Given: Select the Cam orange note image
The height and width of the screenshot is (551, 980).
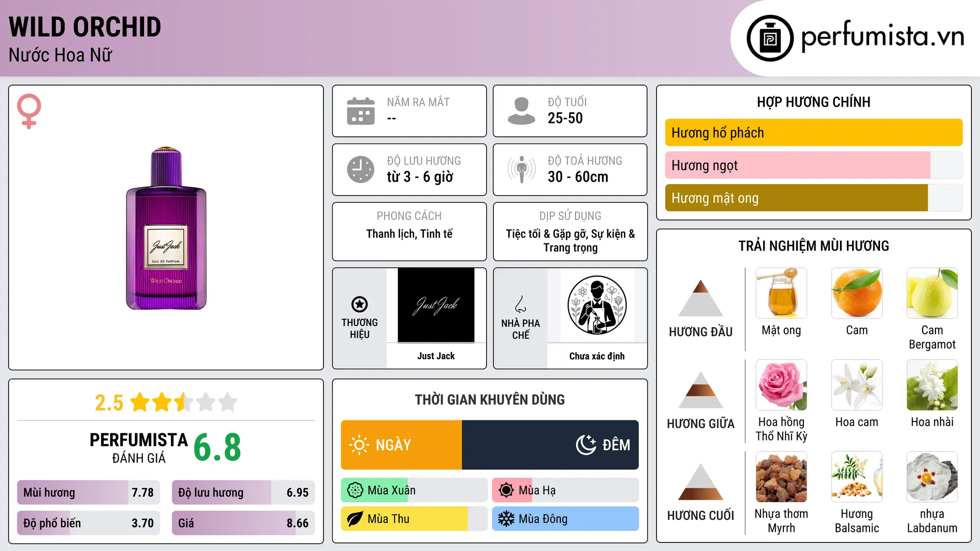Looking at the screenshot, I should (857, 293).
